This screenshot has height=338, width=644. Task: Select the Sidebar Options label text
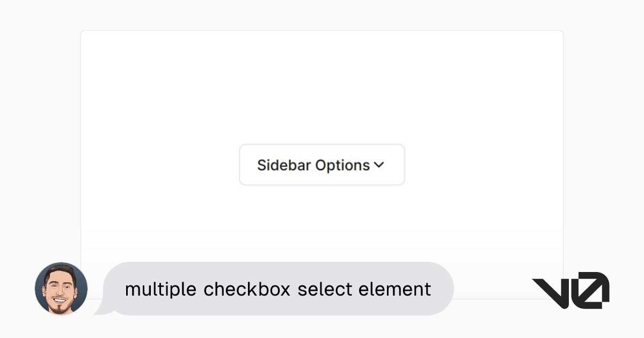313,165
